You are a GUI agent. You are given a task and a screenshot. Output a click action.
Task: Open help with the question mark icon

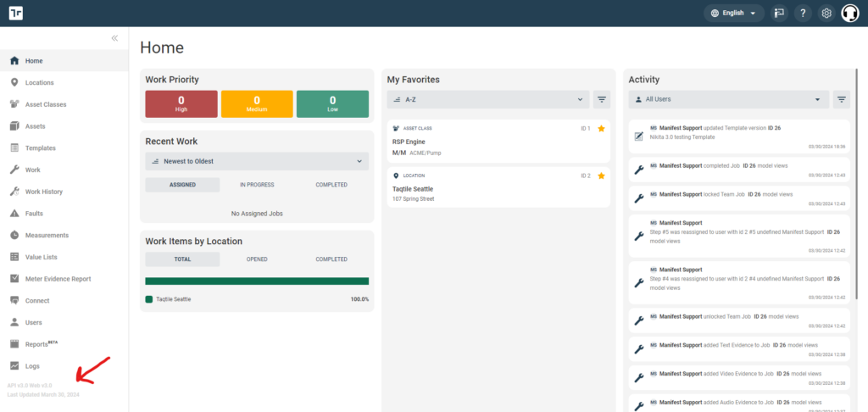coord(803,13)
